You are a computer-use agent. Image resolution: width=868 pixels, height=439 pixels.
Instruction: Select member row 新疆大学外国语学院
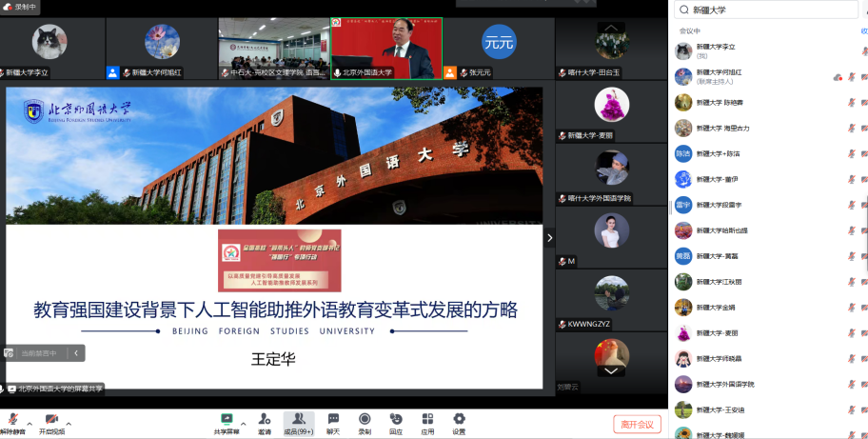click(770, 384)
